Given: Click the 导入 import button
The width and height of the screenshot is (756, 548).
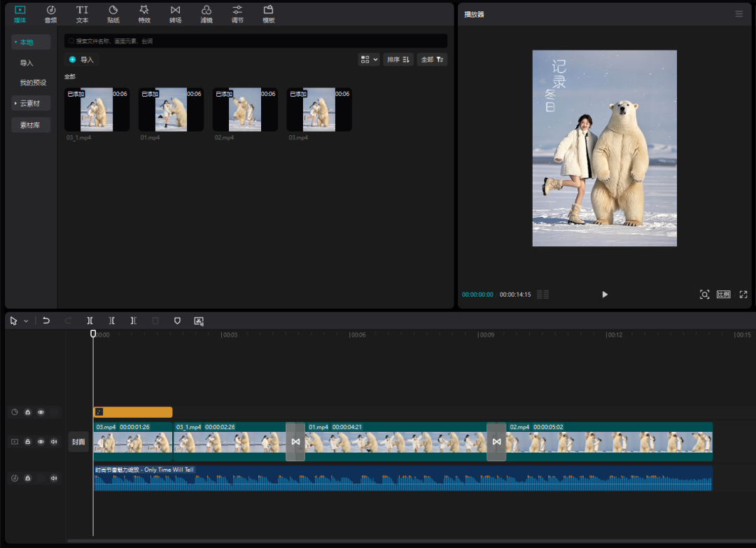Looking at the screenshot, I should click(x=83, y=59).
